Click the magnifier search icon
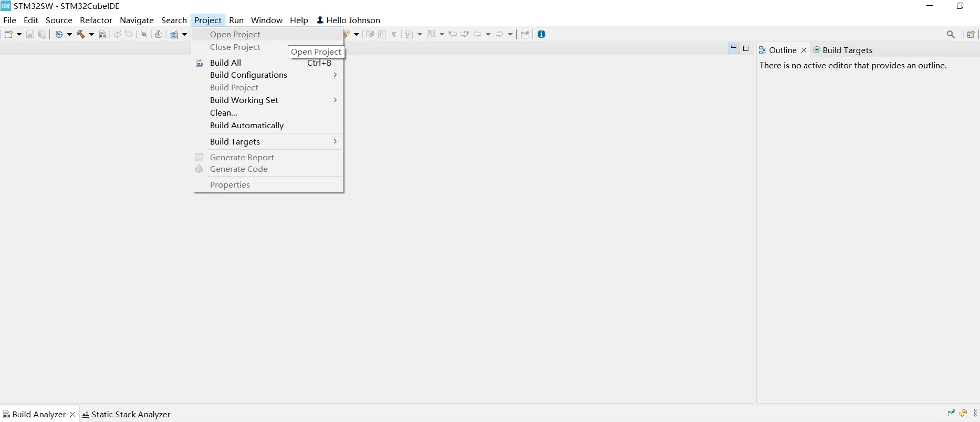980x422 pixels. 951,35
